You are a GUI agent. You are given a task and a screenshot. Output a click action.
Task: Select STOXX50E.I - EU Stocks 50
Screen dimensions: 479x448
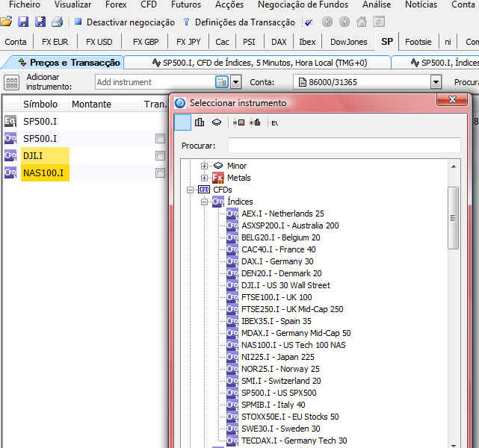[x=290, y=417]
